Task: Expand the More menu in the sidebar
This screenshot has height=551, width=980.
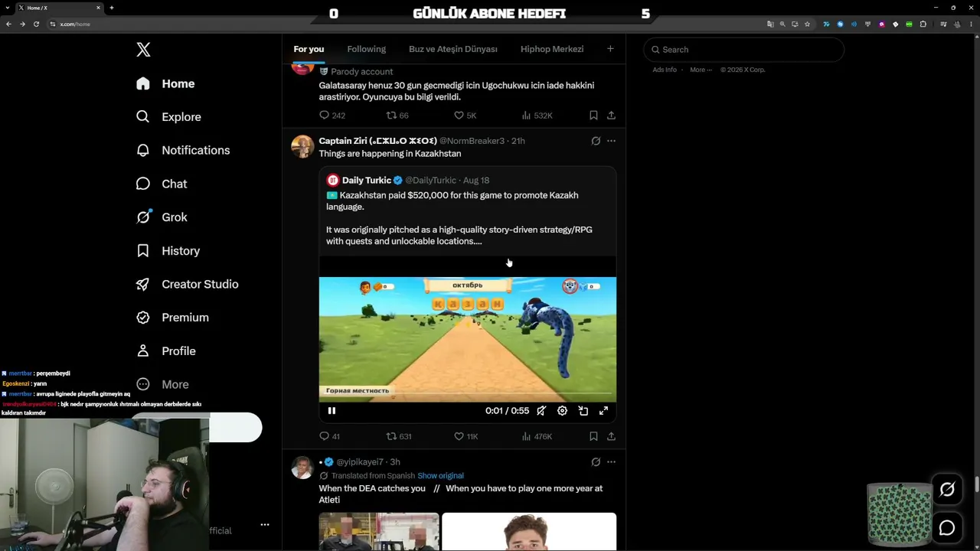Action: [162, 384]
